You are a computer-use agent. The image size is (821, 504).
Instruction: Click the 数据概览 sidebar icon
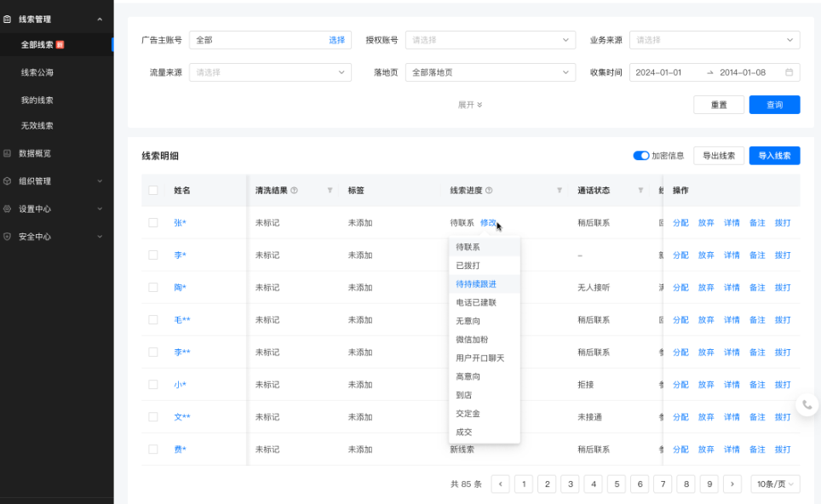pos(8,153)
